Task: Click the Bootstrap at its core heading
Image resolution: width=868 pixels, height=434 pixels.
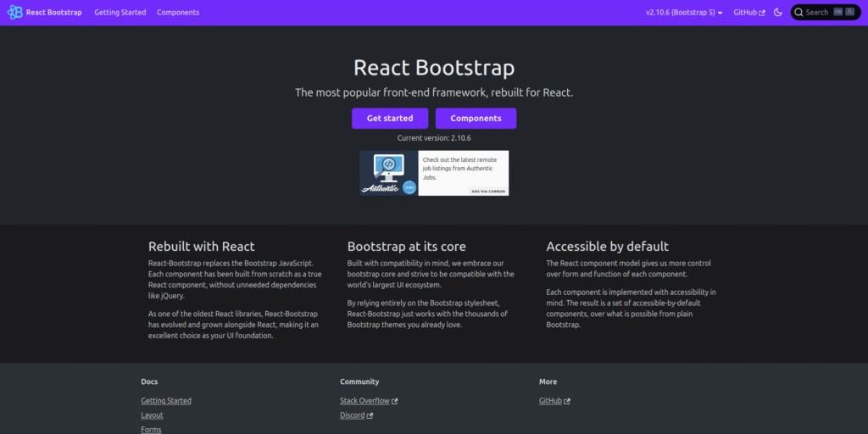Action: click(407, 247)
